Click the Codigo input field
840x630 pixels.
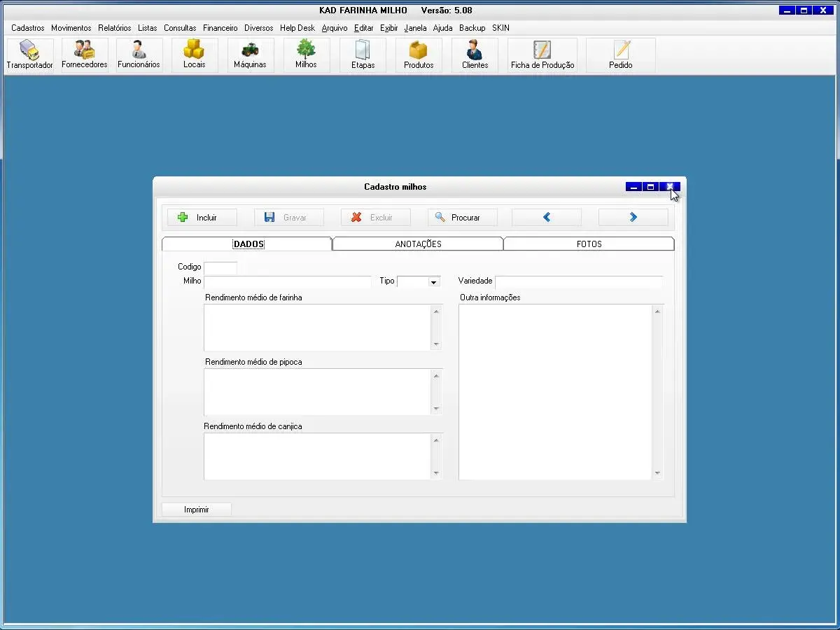[220, 267]
